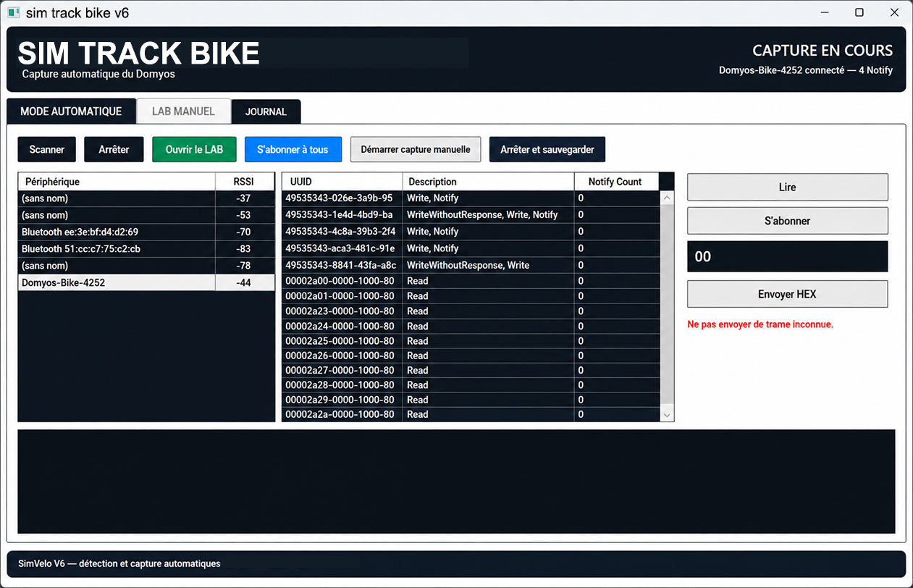
Task: Select the (sans nom) device with RSSI -53
Action: [x=146, y=215]
